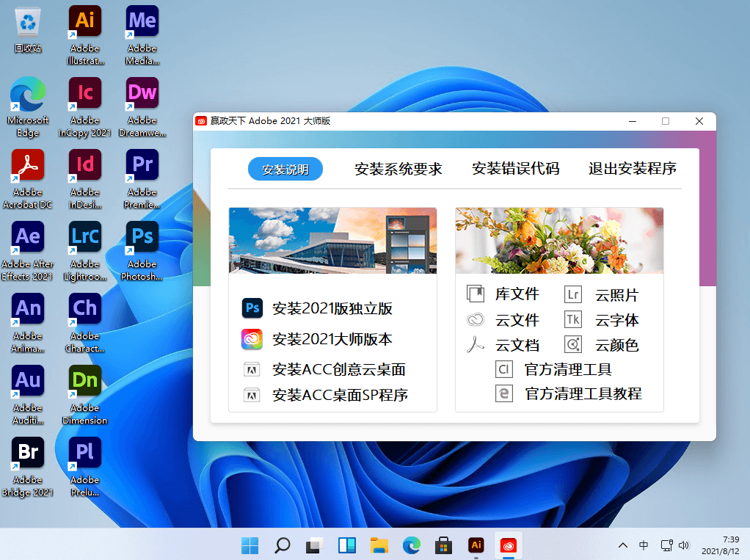This screenshot has width=750, height=560.
Task: Click 安装2021版独立版 link
Action: pos(332,308)
